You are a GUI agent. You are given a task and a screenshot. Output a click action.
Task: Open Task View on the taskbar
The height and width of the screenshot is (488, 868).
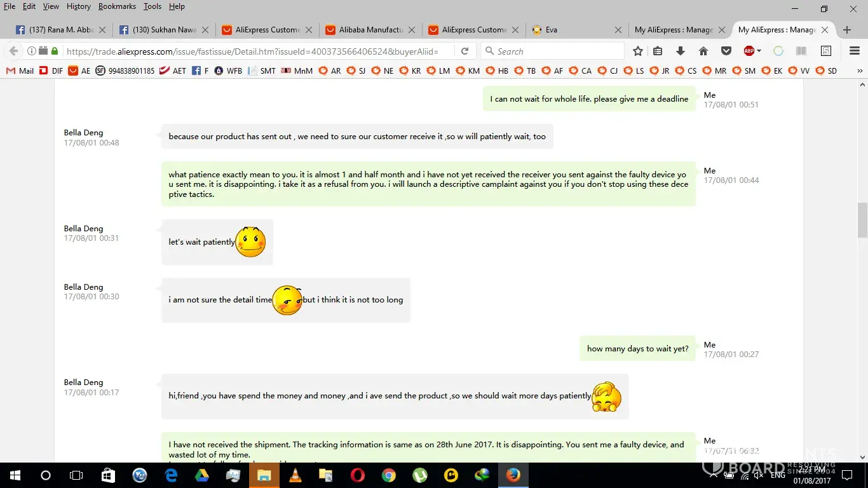[76, 475]
